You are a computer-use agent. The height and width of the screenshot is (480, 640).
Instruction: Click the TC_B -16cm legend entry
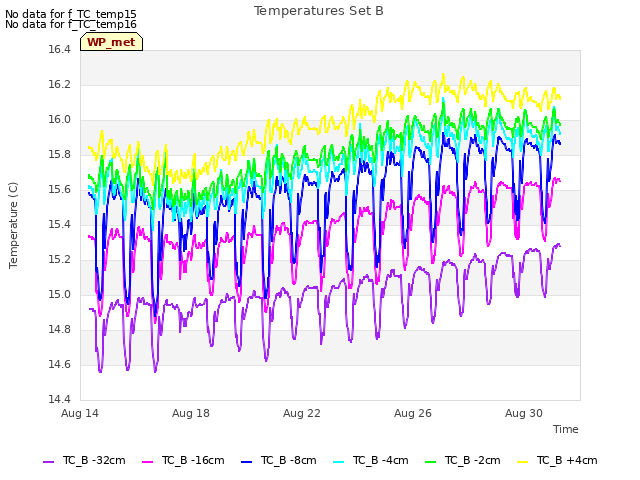(x=183, y=461)
